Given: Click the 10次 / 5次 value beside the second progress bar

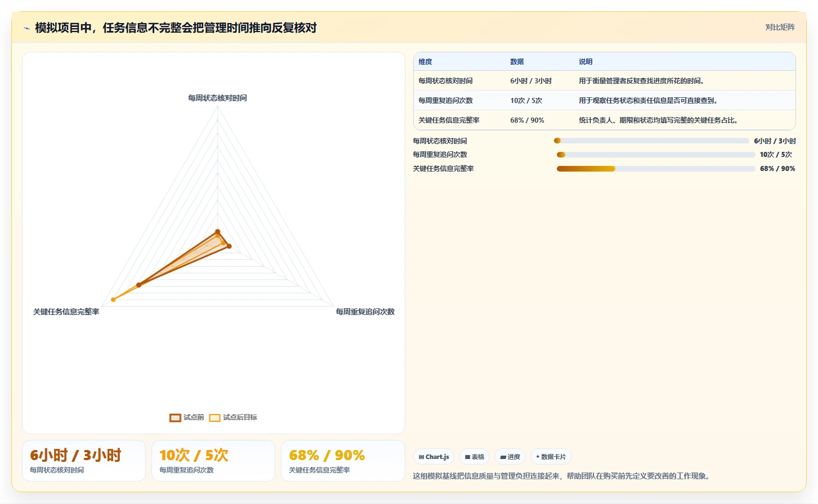Looking at the screenshot, I should click(776, 155).
